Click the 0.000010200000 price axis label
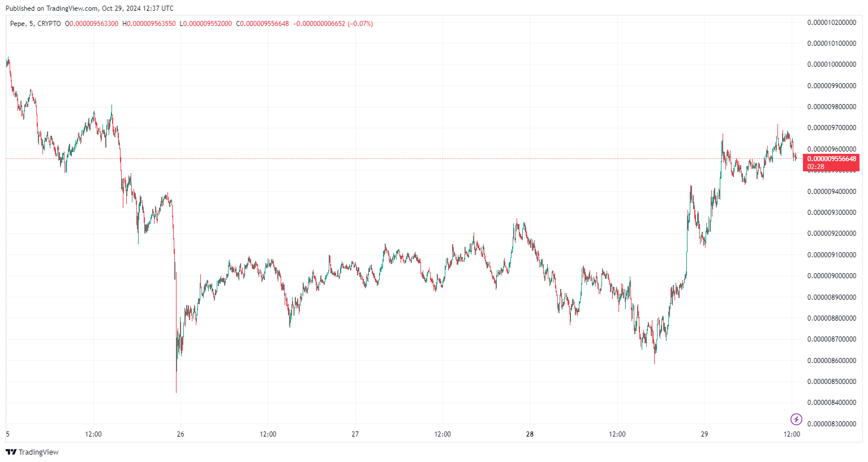The image size is (868, 462). [831, 23]
